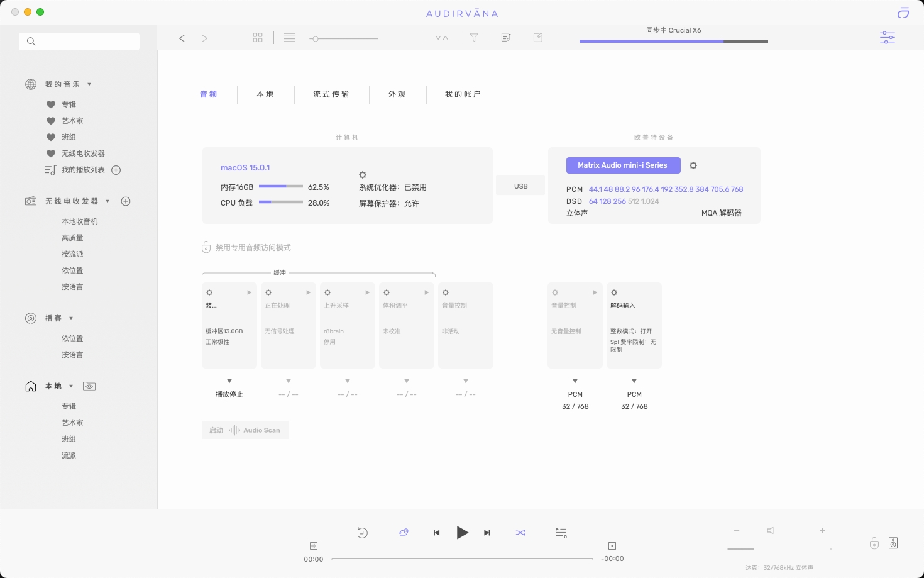Open 按语言 under 无线电收发器

[x=72, y=287]
